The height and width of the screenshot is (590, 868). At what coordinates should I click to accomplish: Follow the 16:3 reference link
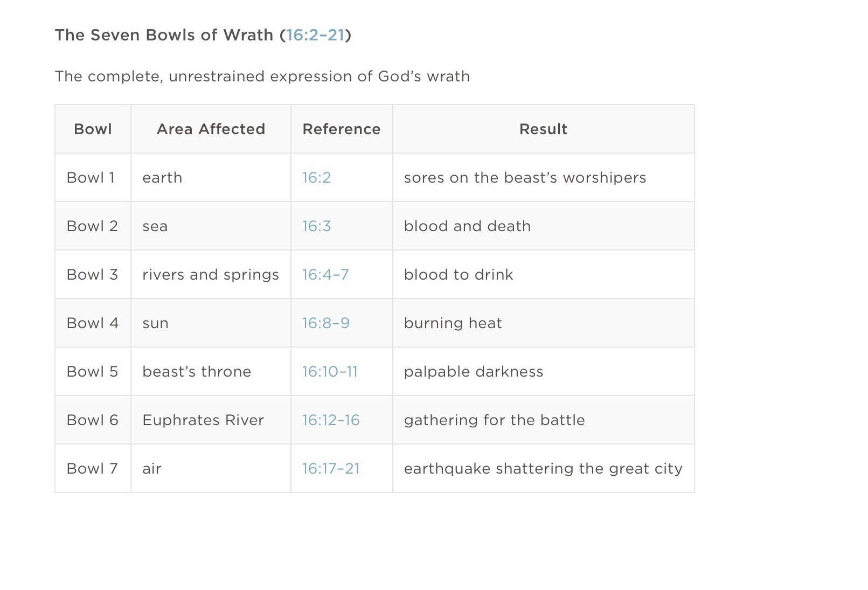tap(316, 226)
